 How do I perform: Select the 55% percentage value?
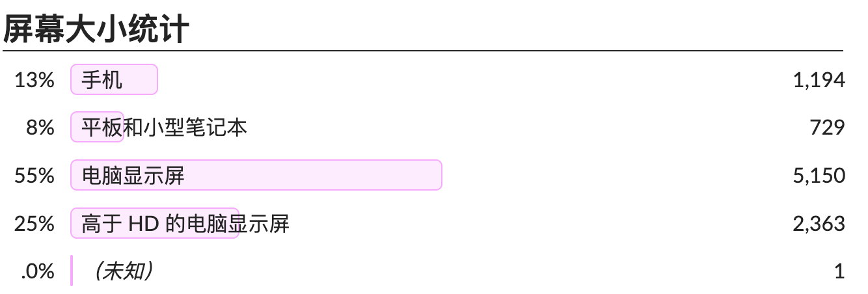[34, 176]
